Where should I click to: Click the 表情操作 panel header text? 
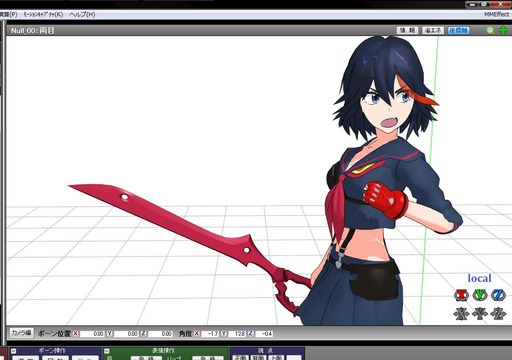[163, 351]
